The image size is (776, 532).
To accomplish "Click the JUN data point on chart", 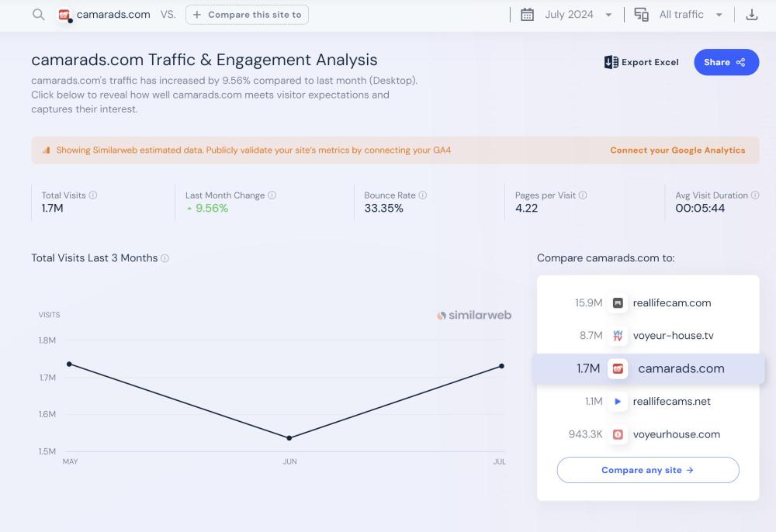I will [289, 438].
